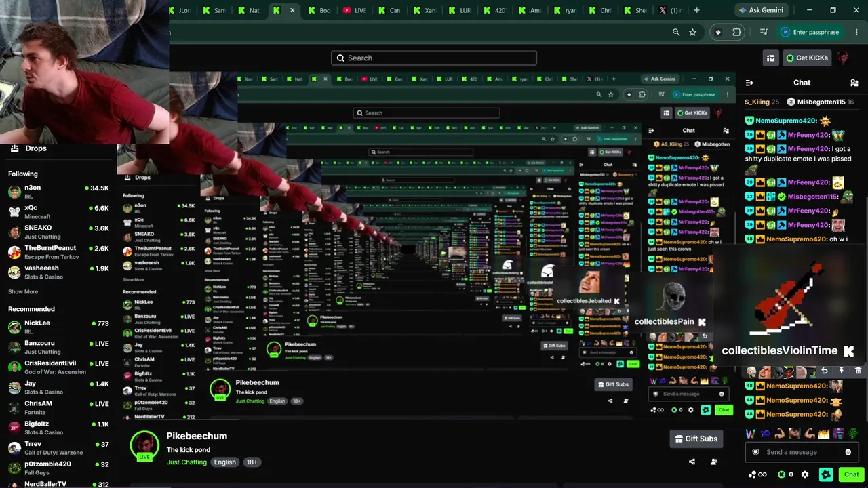Open the emoji picker in the main message box

point(848,452)
